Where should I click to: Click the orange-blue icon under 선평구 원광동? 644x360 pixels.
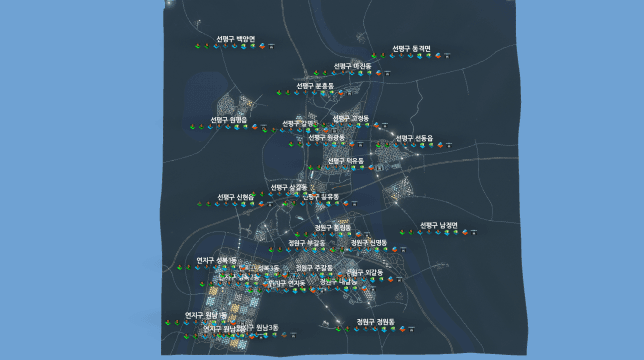coord(352,144)
